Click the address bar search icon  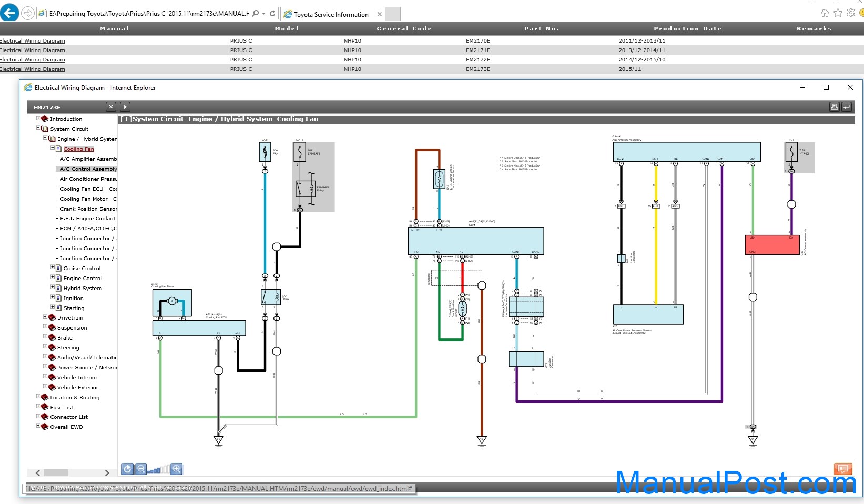[256, 14]
